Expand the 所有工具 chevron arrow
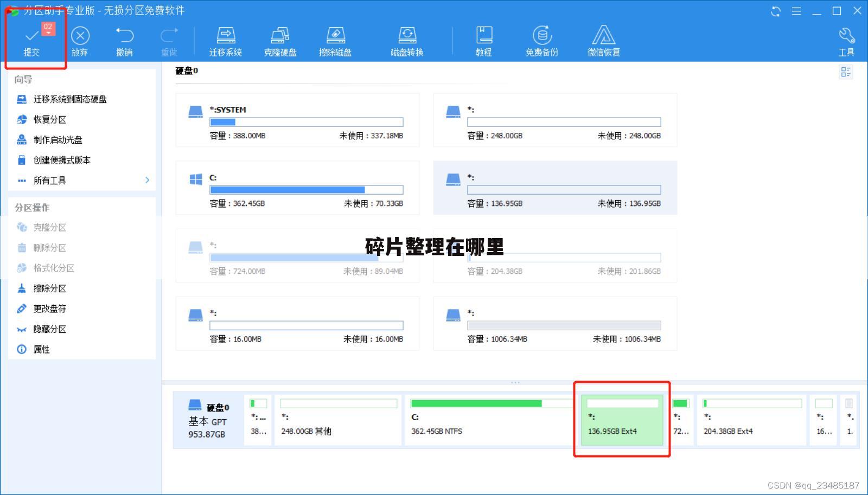868x495 pixels. click(147, 180)
